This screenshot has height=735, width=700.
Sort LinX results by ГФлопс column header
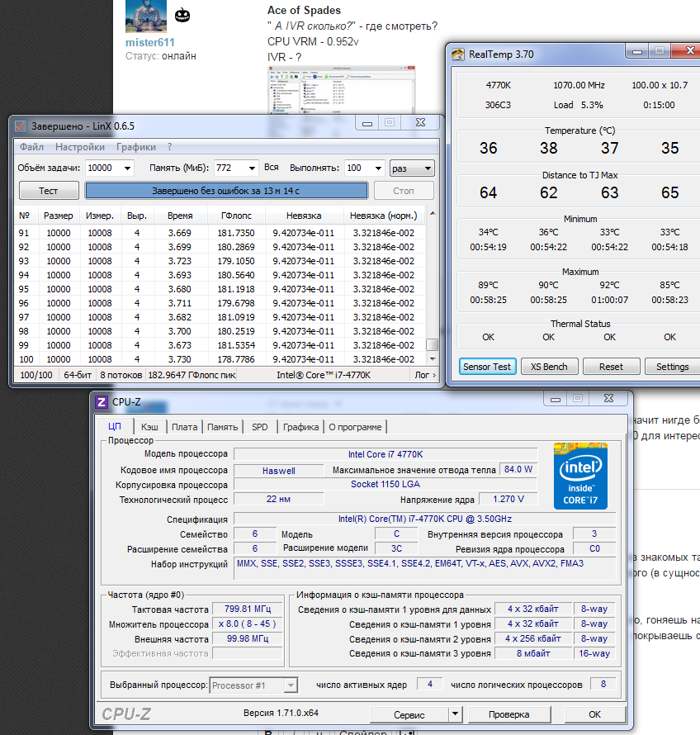point(237,216)
